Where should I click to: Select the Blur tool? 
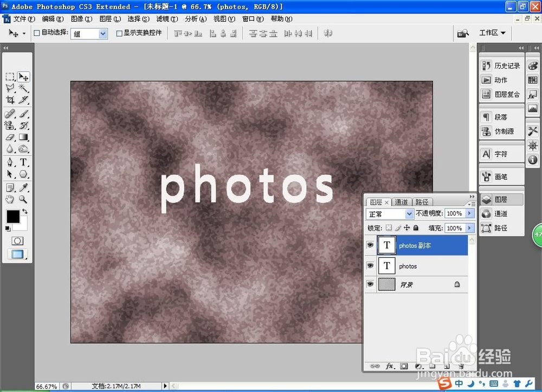(10, 149)
